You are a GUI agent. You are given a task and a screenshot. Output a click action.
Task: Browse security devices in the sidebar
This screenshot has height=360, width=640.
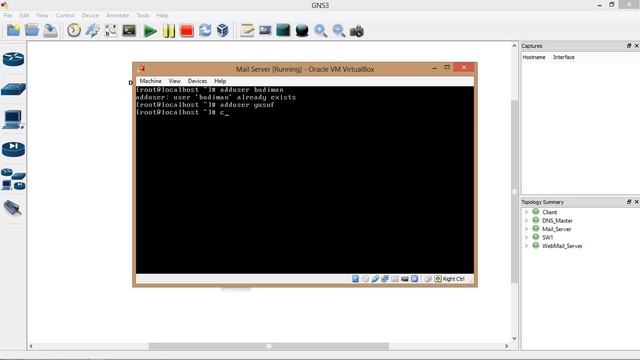tap(13, 149)
